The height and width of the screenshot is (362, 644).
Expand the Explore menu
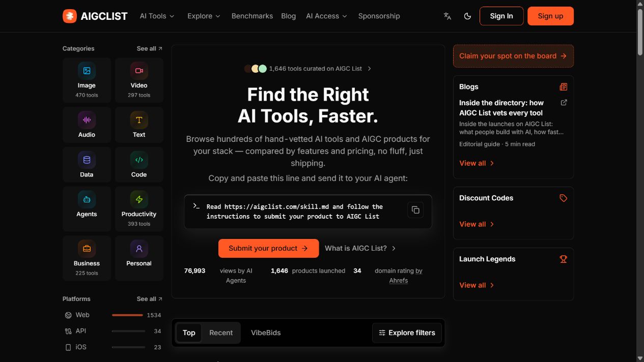tap(204, 16)
